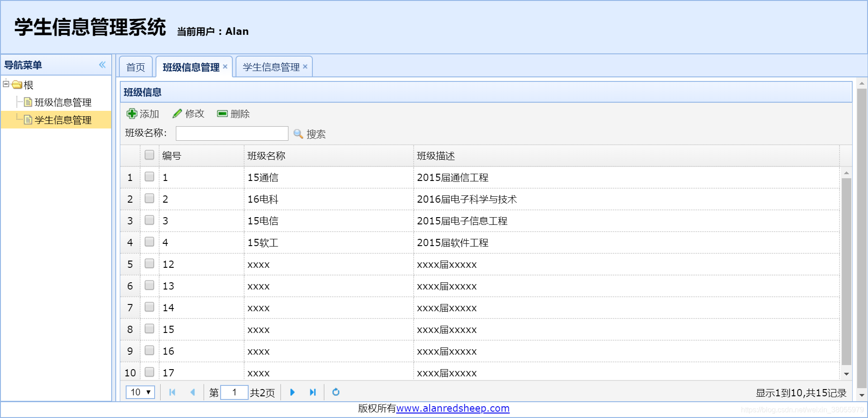Check the row with 编号 13
Viewport: 868px width, 418px height.
[150, 285]
